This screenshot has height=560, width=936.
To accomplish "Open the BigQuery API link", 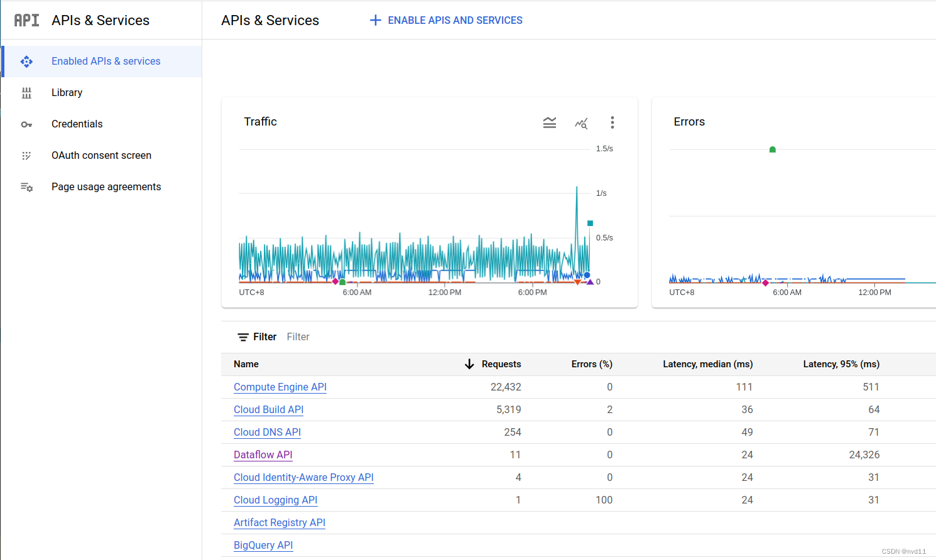I will pos(263,546).
